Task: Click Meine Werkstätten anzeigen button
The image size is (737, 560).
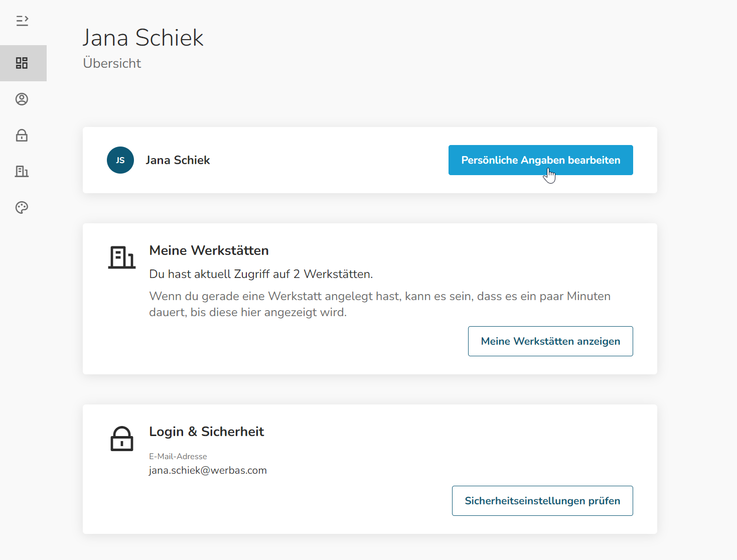Action: click(x=550, y=341)
